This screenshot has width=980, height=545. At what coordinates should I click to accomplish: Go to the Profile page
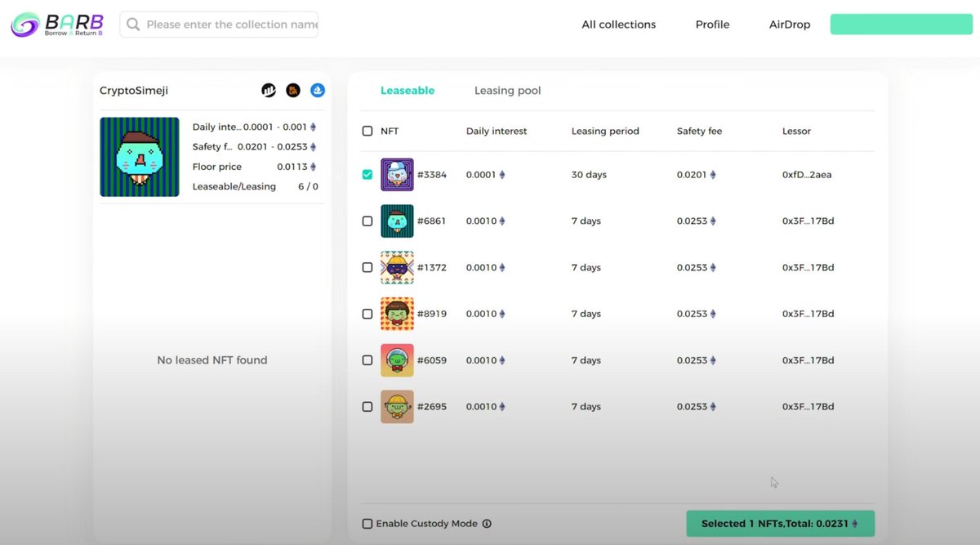click(x=712, y=25)
